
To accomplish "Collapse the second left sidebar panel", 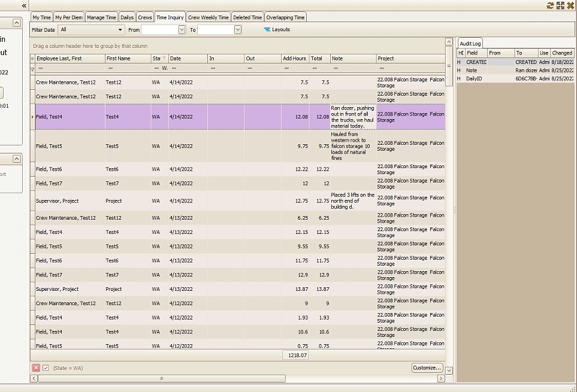I will (x=17, y=159).
